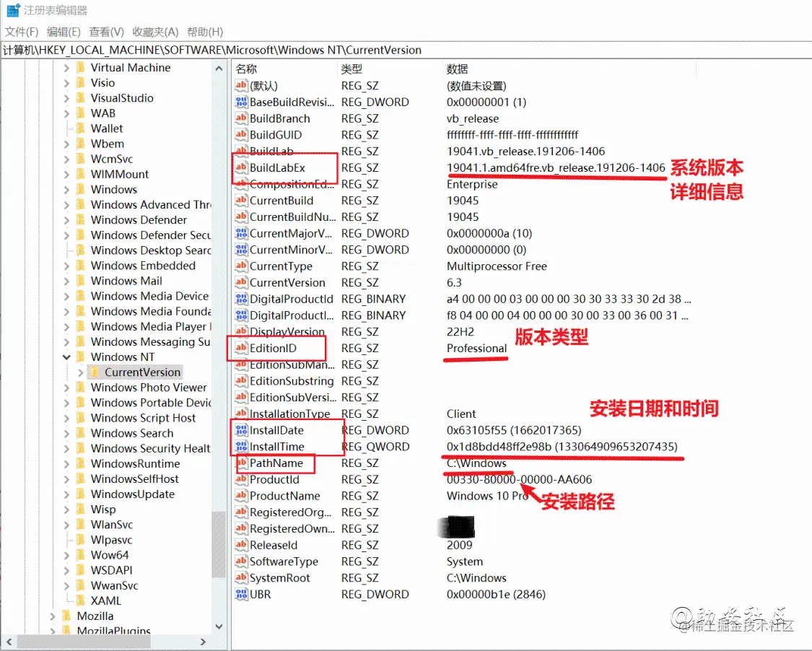Click the binary icon of DigitalProductId
The width and height of the screenshot is (812, 651).
pyautogui.click(x=241, y=299)
